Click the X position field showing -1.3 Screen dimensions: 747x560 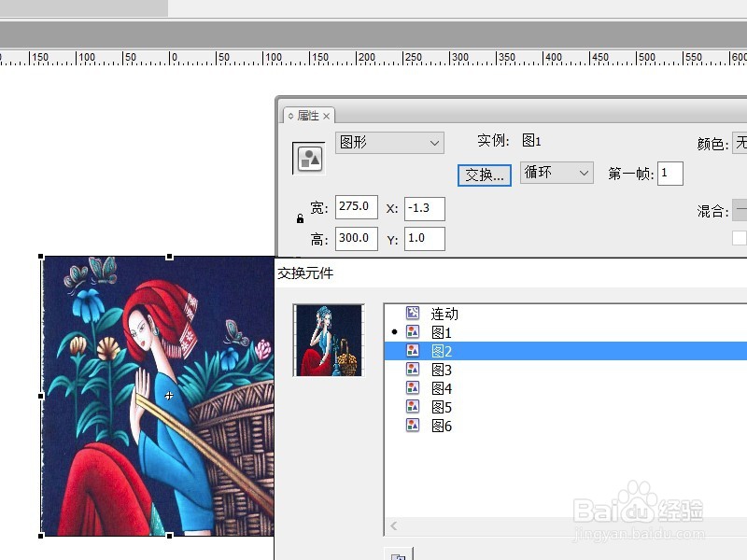(425, 208)
